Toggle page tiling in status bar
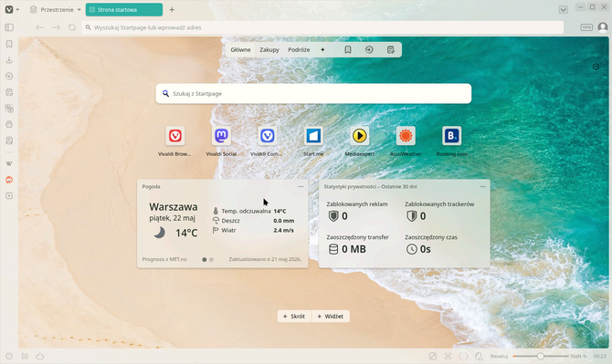This screenshot has width=612, height=364. [x=463, y=356]
